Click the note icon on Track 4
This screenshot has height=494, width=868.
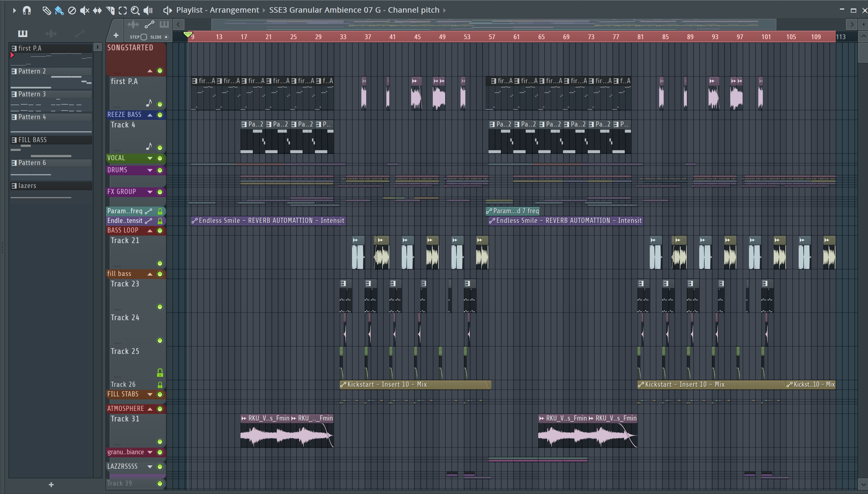149,146
